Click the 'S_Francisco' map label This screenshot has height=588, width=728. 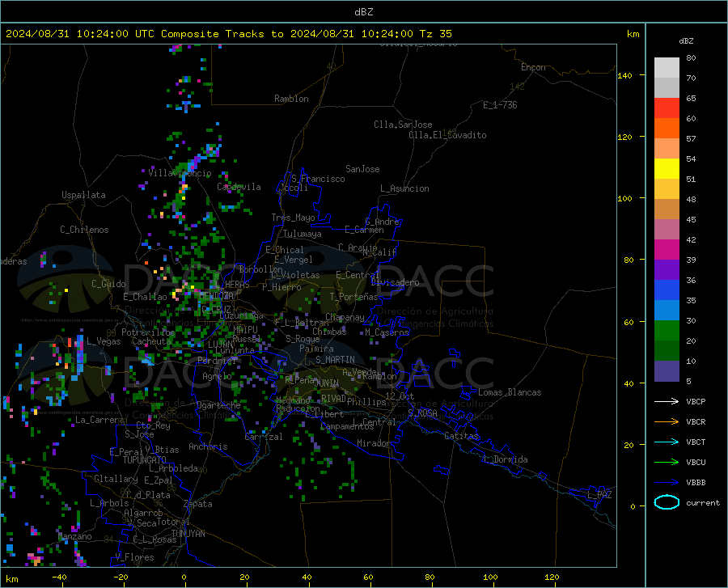tap(318, 179)
